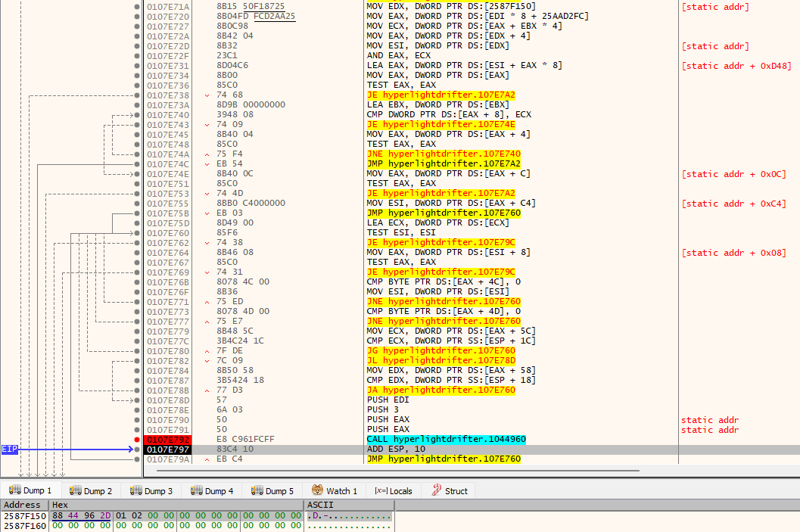This screenshot has width=800, height=532.
Task: Click the Watch 1 dog icon
Action: point(318,490)
